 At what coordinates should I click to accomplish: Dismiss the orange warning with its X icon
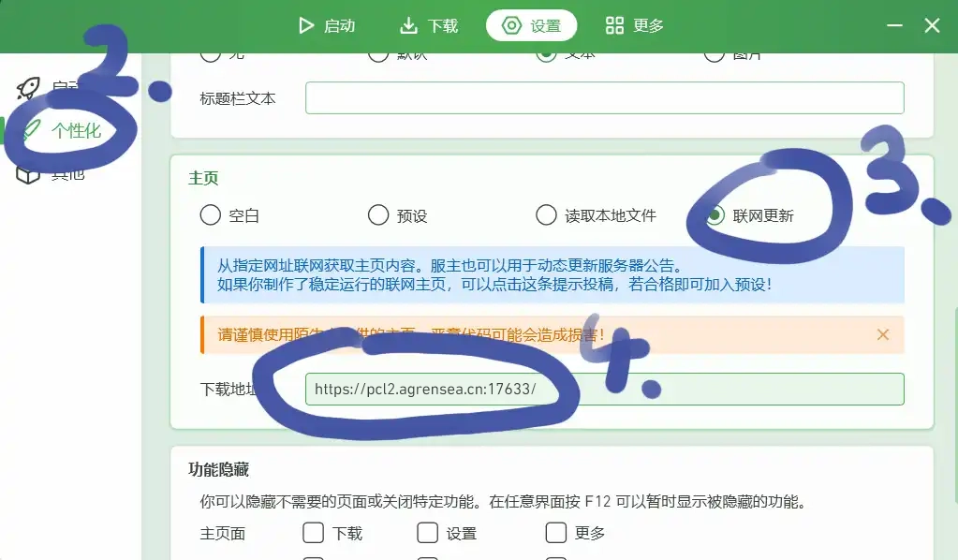(x=882, y=334)
